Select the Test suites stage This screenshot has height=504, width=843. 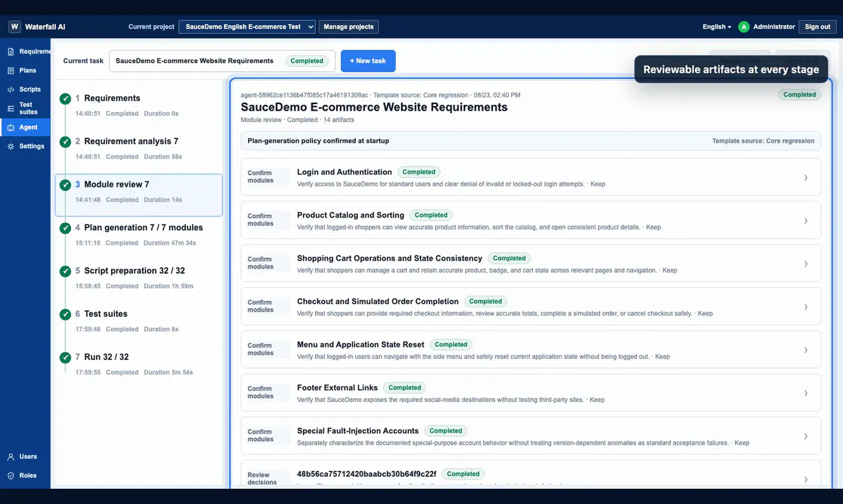139,321
